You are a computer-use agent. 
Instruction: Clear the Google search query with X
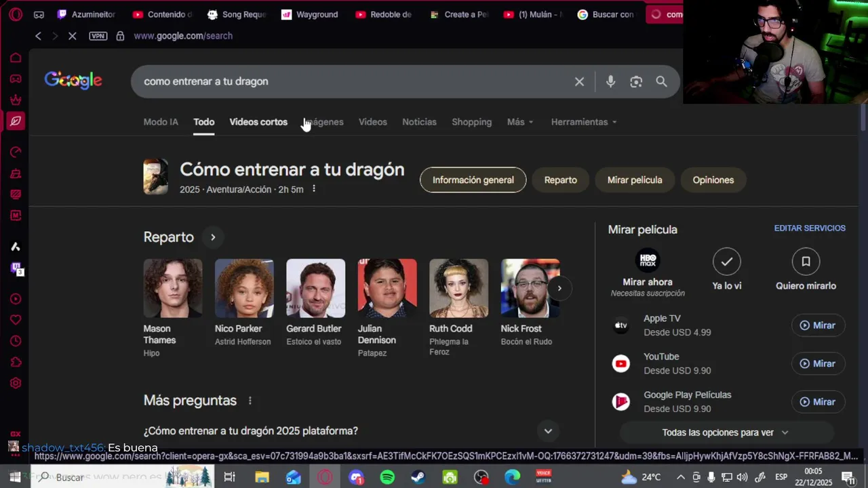(x=579, y=81)
